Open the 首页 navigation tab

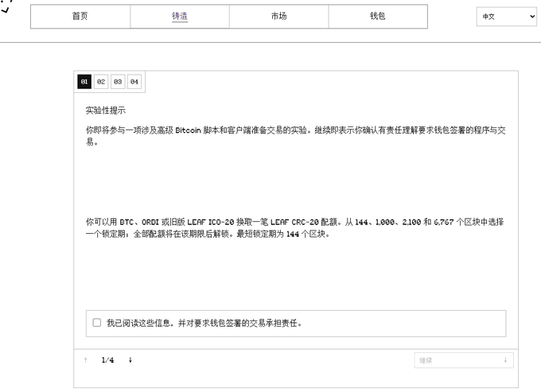point(80,17)
